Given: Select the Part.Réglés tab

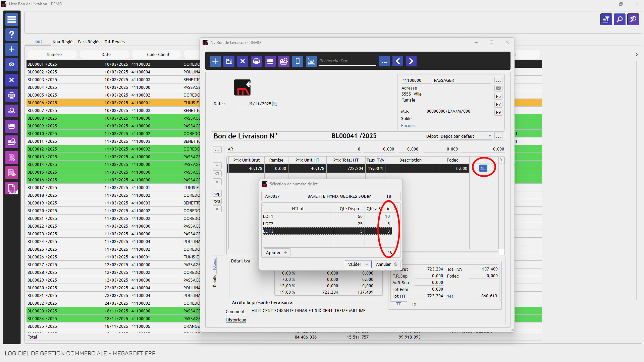Looking at the screenshot, I should [x=89, y=42].
